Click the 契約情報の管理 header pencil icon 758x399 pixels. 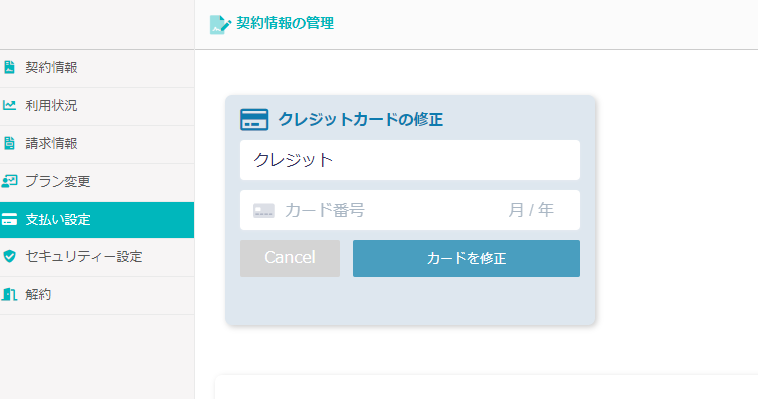click(220, 25)
